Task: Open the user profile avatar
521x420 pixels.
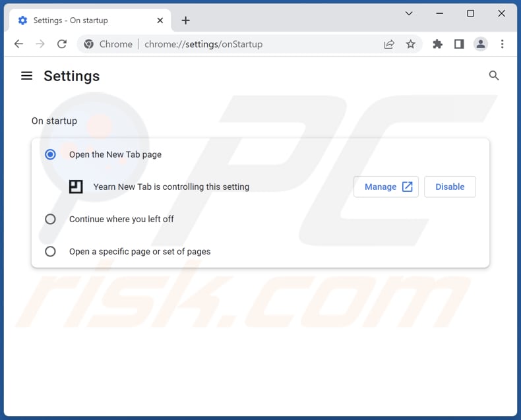Action: tap(481, 44)
